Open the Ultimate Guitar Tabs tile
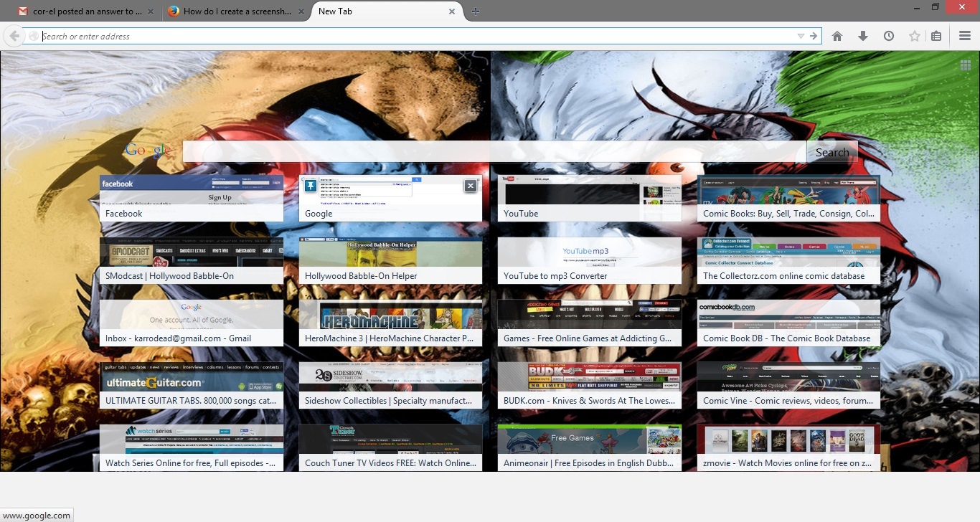Image resolution: width=980 pixels, height=522 pixels. pos(192,385)
